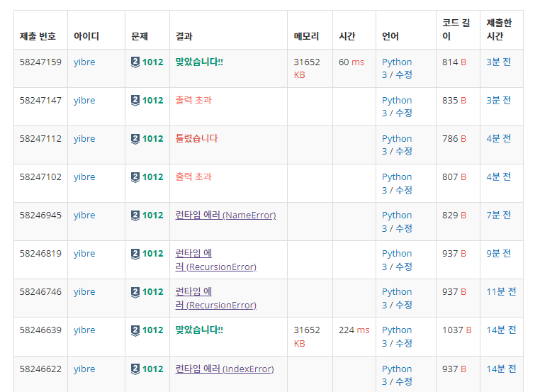This screenshot has height=392, width=557.
Task: Click the tier badge icon in row 58246945
Action: [135, 215]
